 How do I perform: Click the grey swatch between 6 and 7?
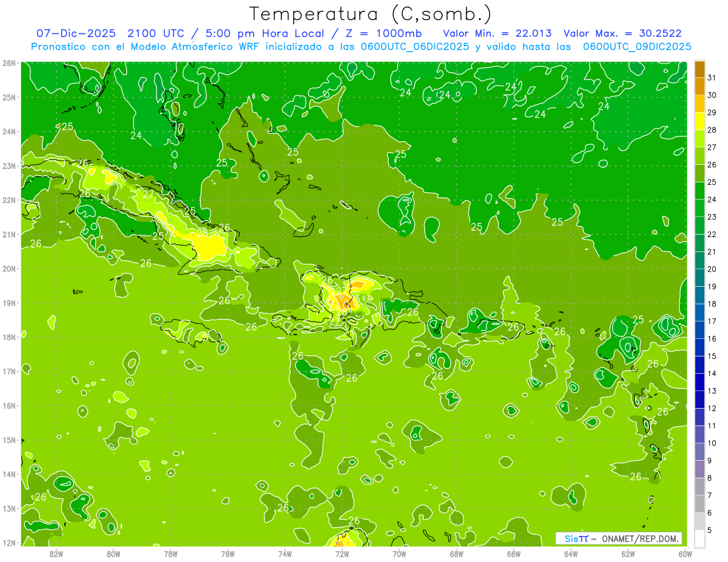[699, 503]
